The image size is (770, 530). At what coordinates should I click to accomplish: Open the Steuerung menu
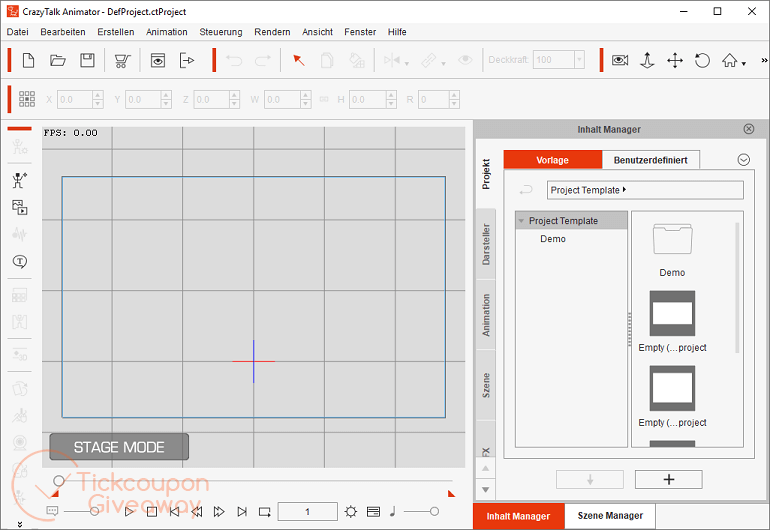point(221,32)
